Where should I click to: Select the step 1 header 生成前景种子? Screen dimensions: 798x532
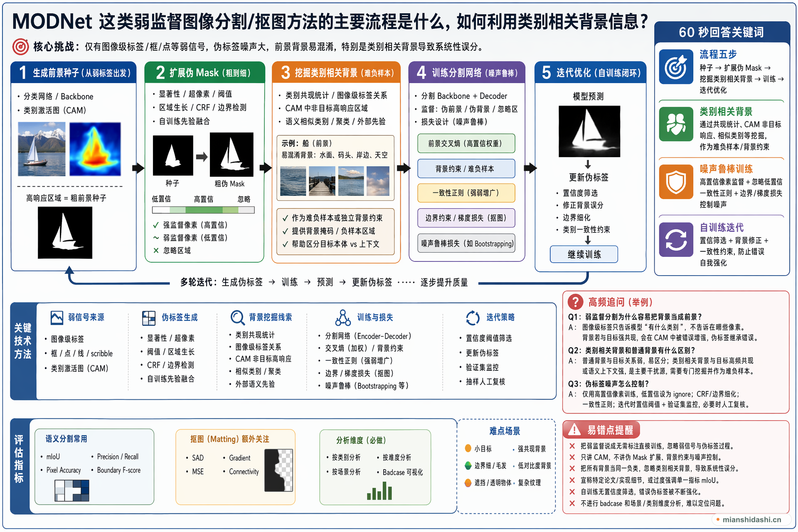pyautogui.click(x=74, y=72)
